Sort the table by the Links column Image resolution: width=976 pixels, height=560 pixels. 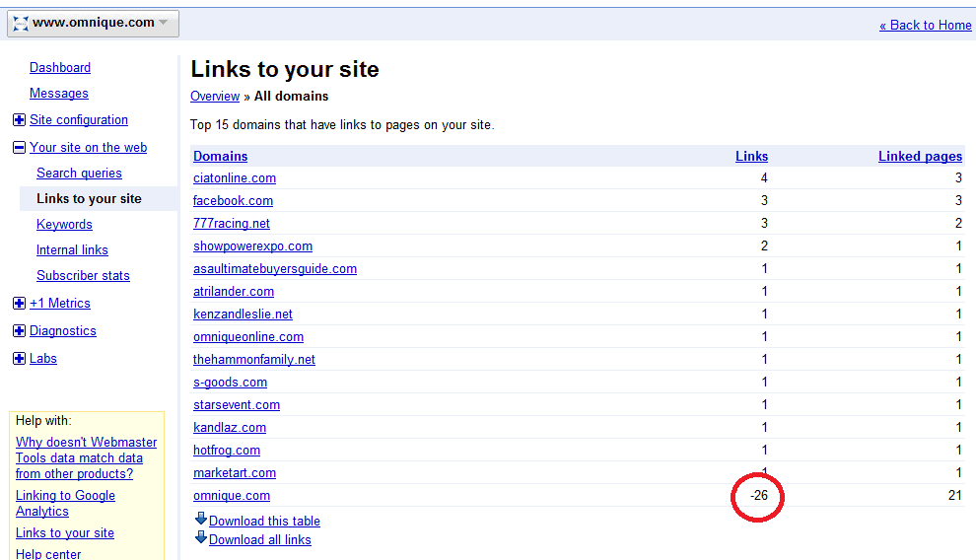[751, 157]
